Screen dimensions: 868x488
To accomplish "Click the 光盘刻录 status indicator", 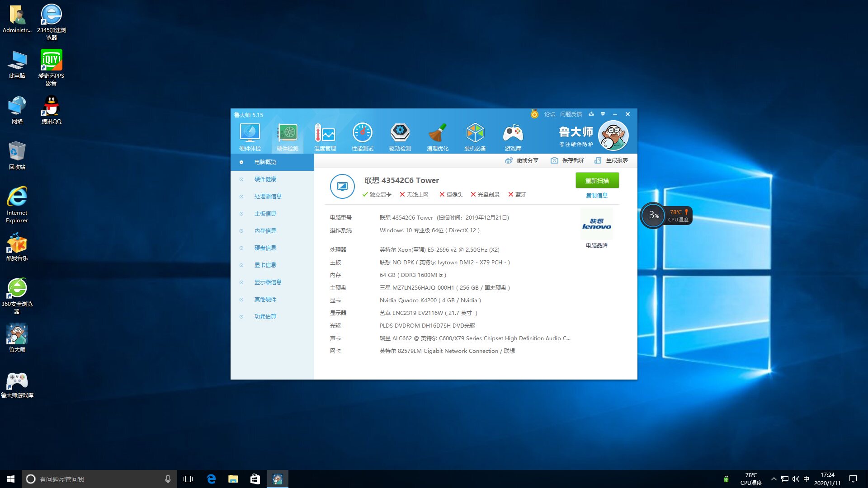I will 485,195.
